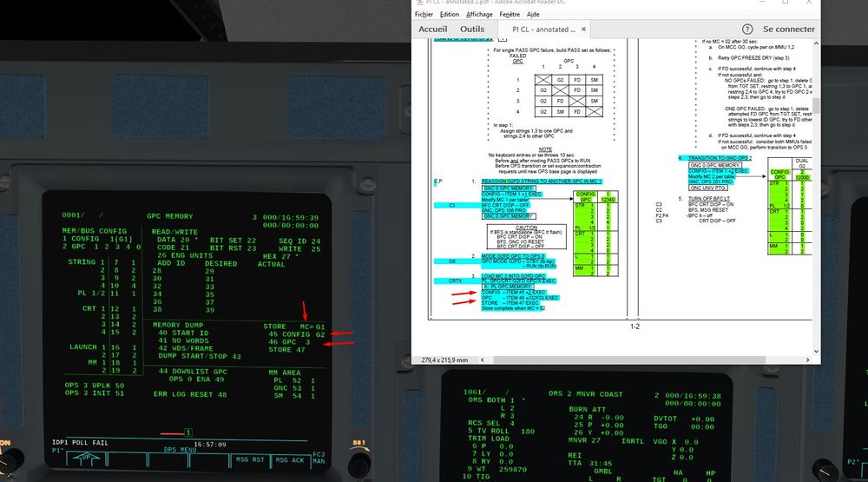Click the 'READ/WRITE' heading on the display
Screen dimensions: 868x482
tap(174, 232)
